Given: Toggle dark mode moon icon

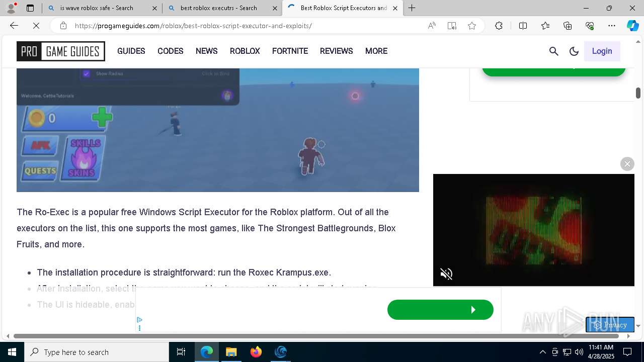Looking at the screenshot, I should [574, 51].
